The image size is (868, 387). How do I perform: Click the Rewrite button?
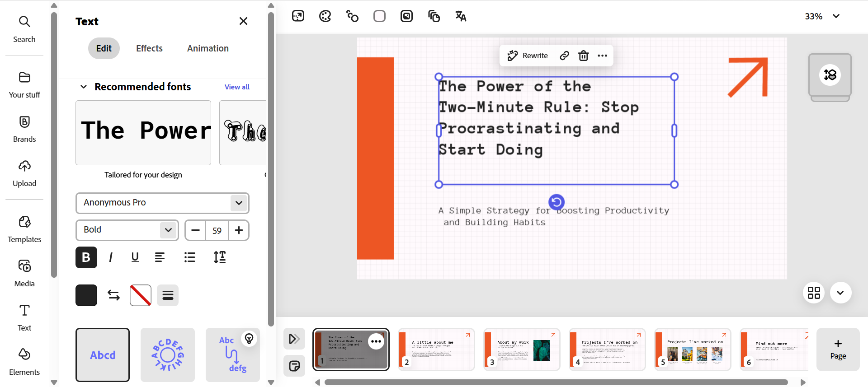tap(528, 56)
